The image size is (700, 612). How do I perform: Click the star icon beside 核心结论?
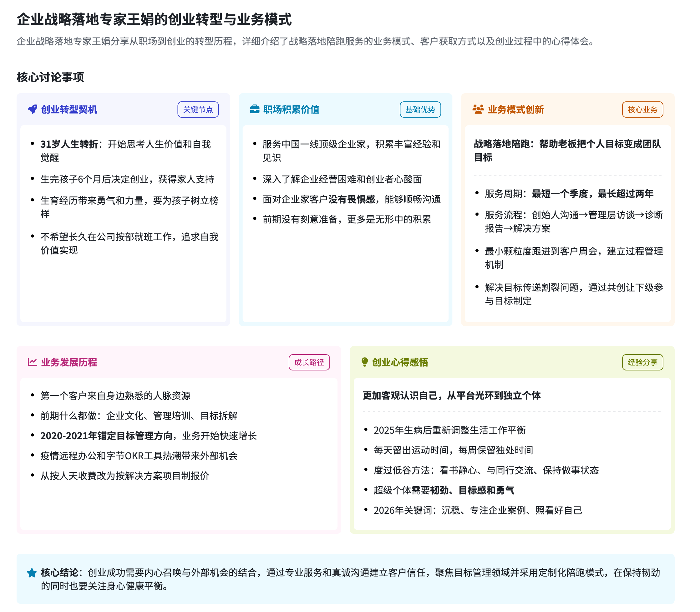pos(32,573)
